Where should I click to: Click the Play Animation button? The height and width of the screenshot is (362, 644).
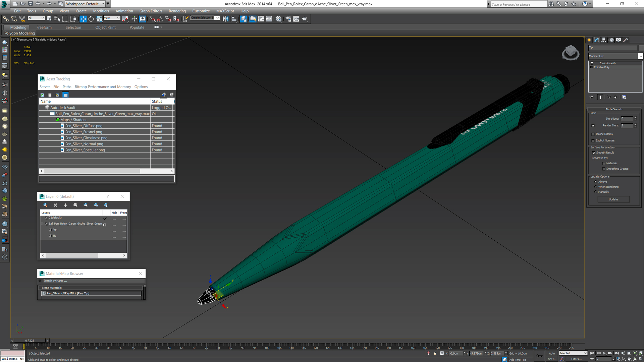tap(604, 353)
